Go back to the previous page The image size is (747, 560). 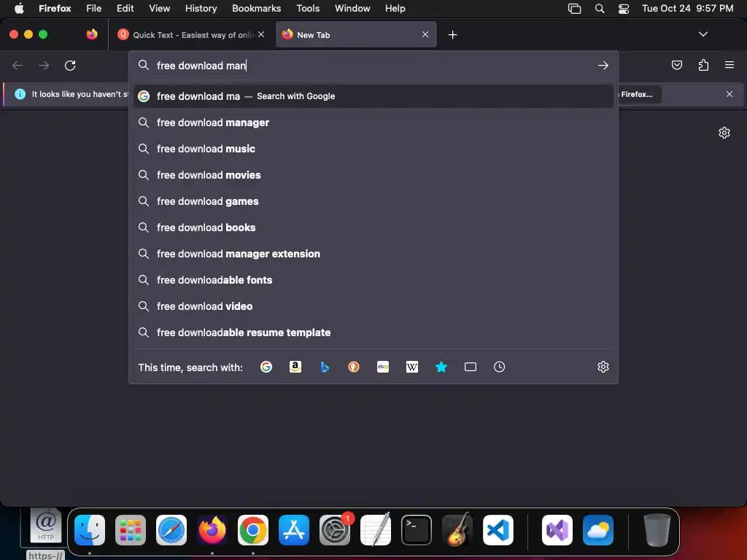tap(18, 65)
